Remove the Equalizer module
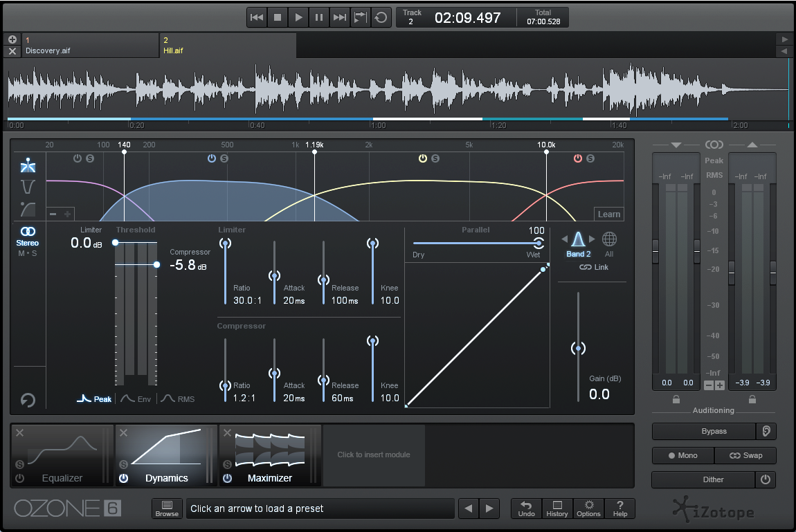The image size is (796, 532). (x=20, y=432)
